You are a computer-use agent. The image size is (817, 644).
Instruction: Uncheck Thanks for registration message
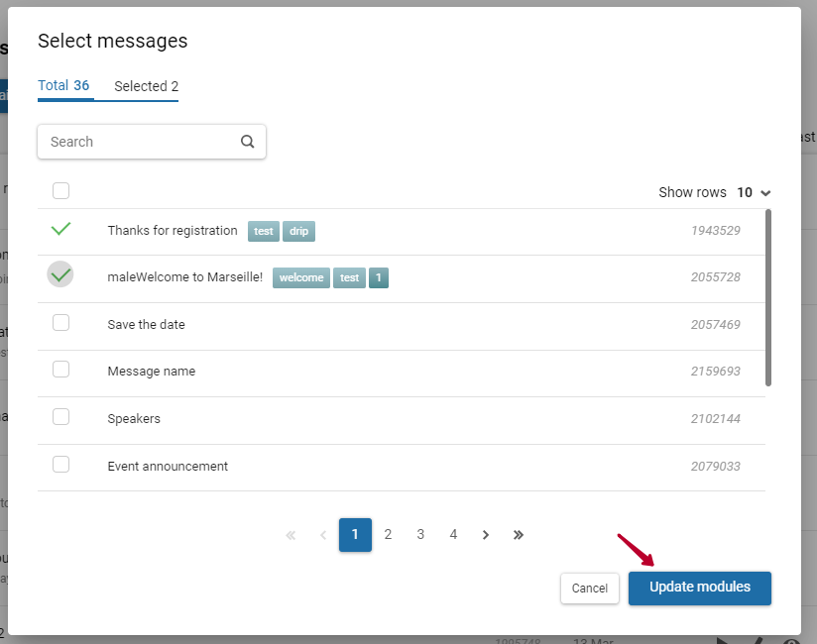pos(60,229)
